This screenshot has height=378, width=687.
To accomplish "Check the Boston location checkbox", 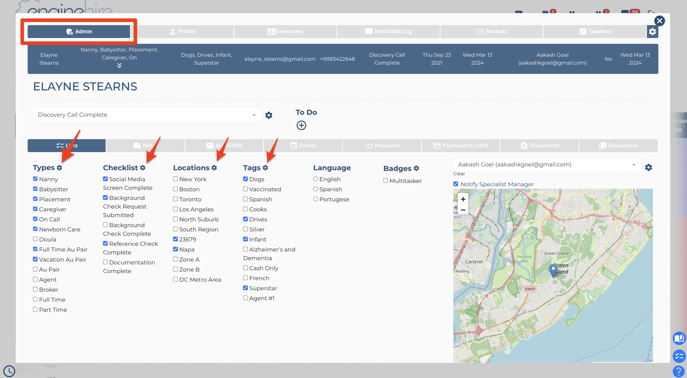I will click(x=175, y=189).
